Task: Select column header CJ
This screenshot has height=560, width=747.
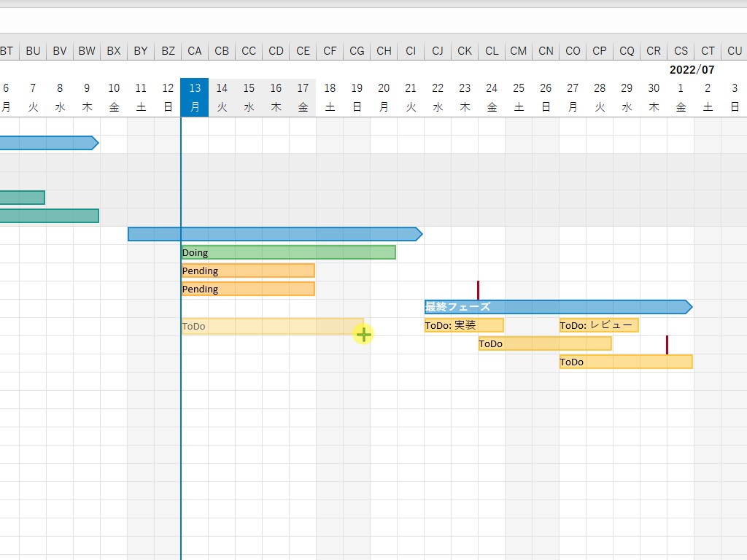Action: point(438,51)
